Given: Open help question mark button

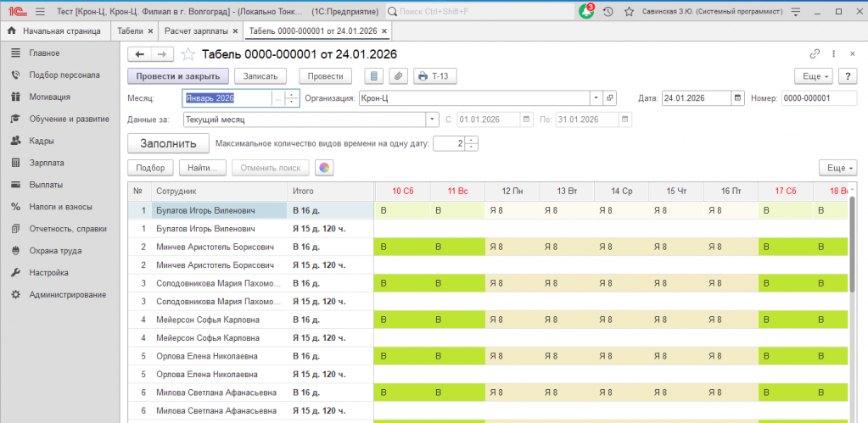Looking at the screenshot, I should pyautogui.click(x=847, y=75).
